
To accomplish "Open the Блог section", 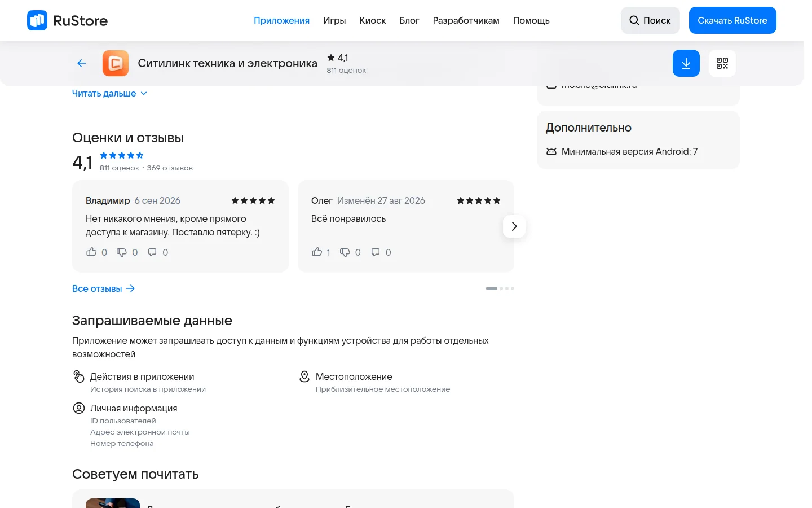I will pos(409,20).
